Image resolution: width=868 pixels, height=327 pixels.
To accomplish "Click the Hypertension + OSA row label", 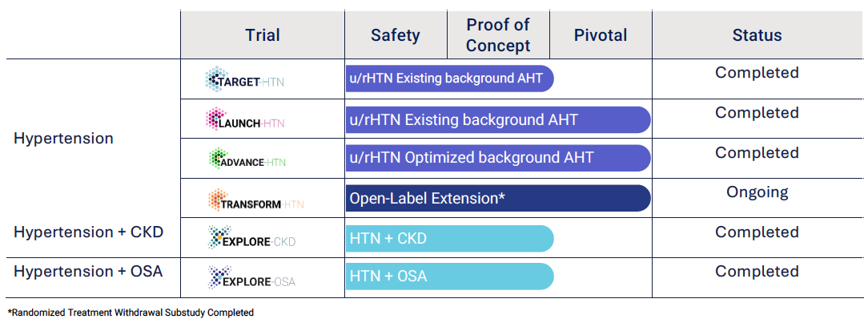I will tap(88, 272).
